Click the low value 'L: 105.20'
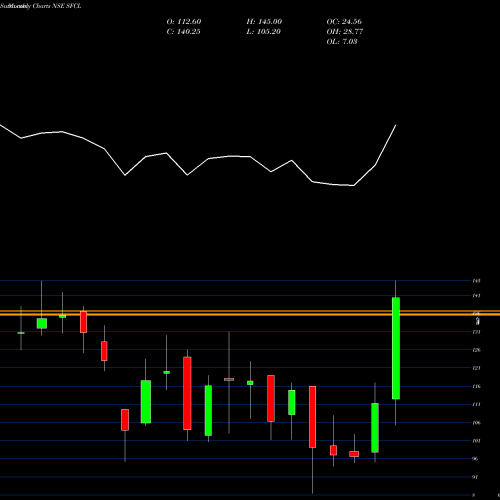This screenshot has width=500, height=500. coord(263,32)
